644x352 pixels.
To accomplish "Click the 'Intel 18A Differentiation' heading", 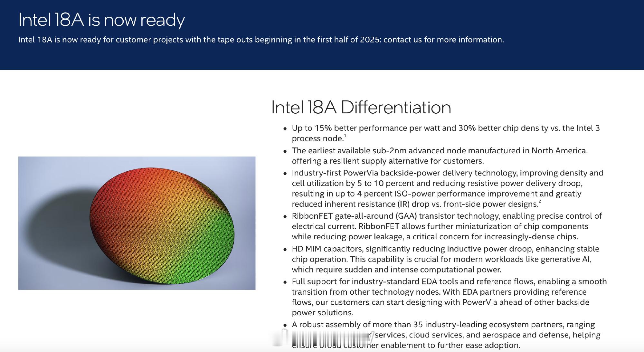I will (361, 108).
